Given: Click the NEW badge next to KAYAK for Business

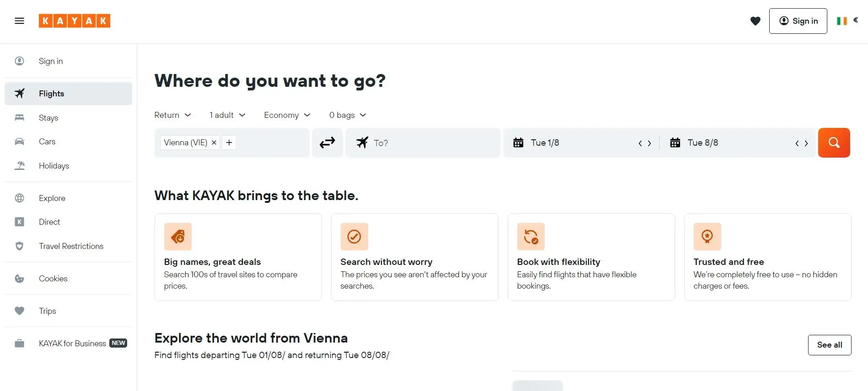Looking at the screenshot, I should (x=118, y=343).
